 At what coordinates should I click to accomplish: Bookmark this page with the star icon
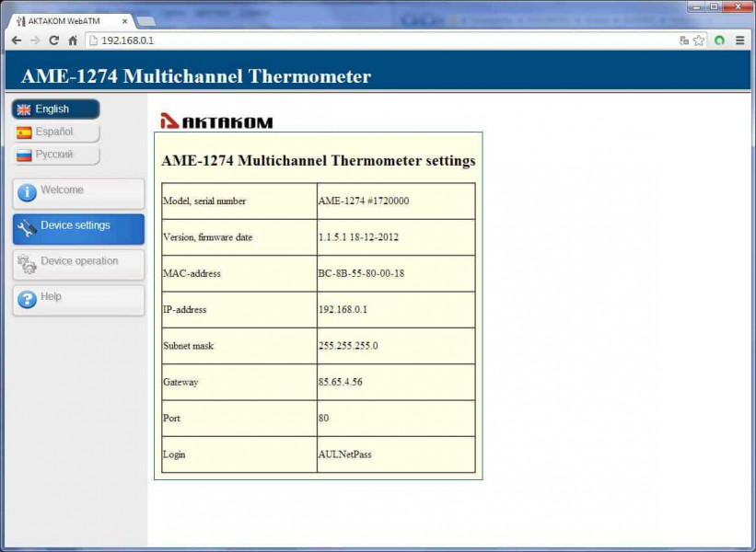click(699, 40)
